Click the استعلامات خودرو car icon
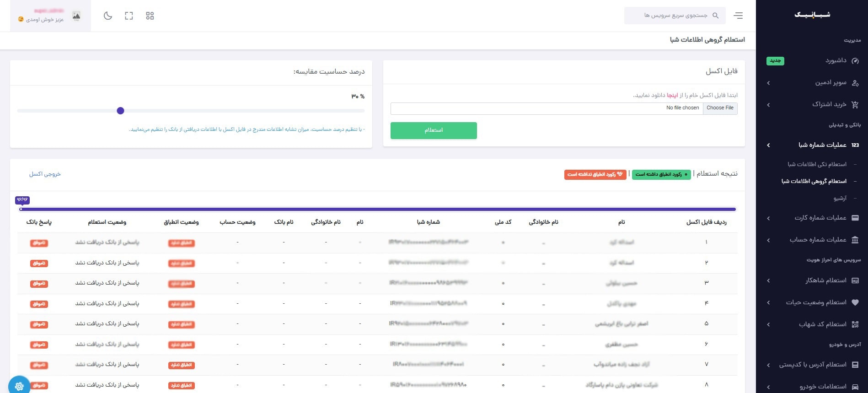868x393 pixels. pyautogui.click(x=855, y=387)
